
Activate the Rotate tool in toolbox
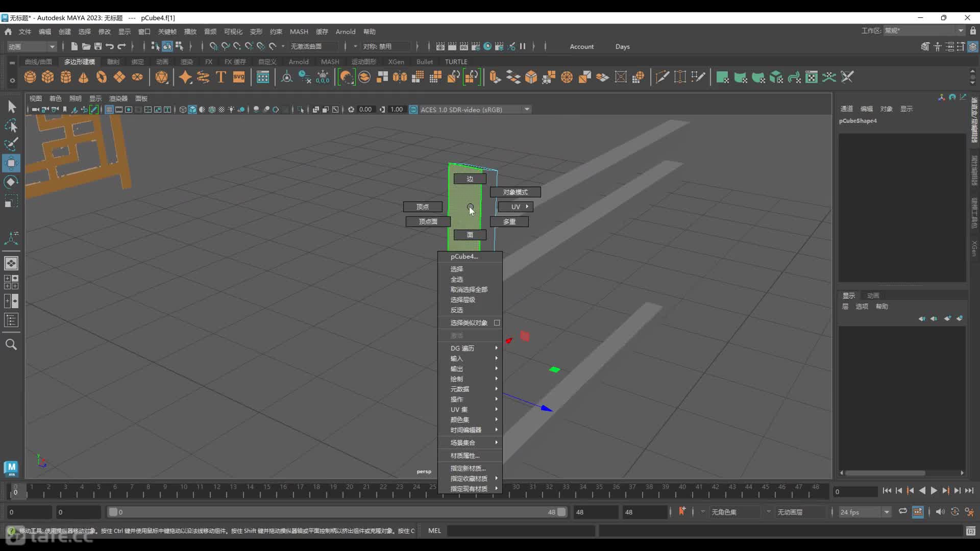11,182
